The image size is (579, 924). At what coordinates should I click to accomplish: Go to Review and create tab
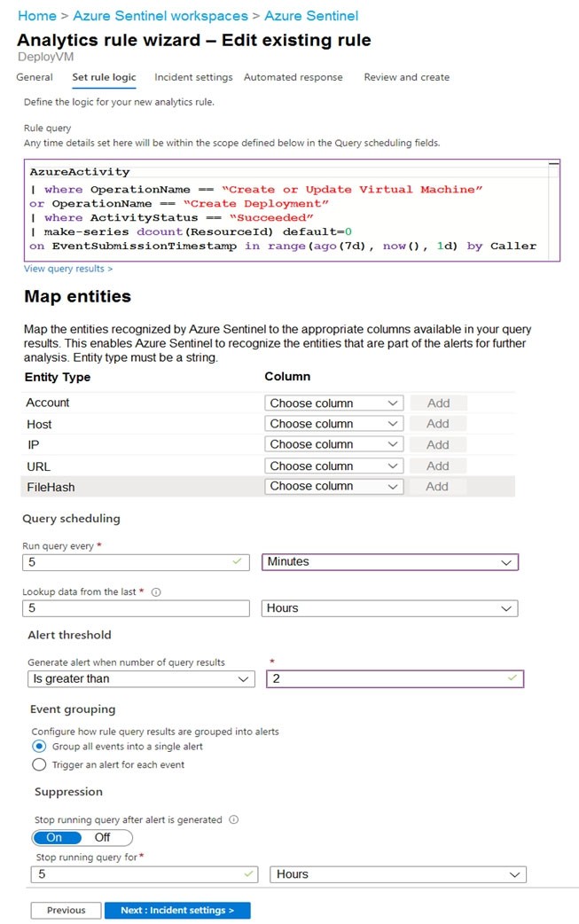tap(406, 77)
